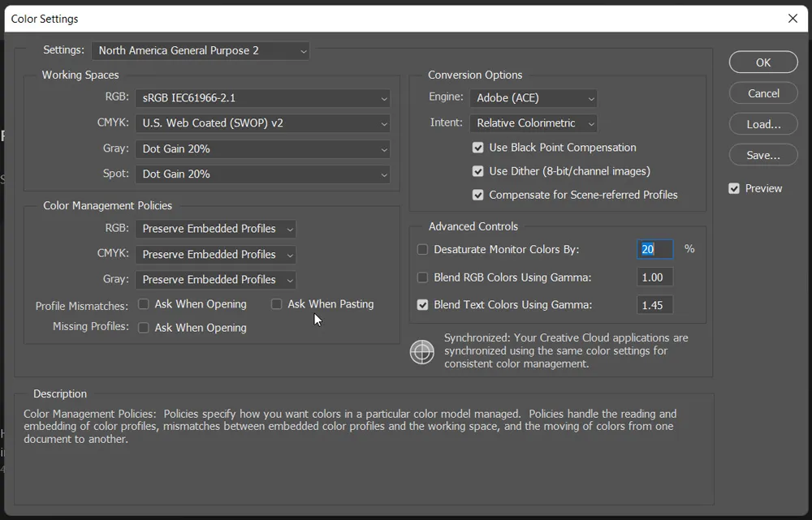Click the Desaturate Monitor Colors percentage field
812x520 pixels.
[654, 250]
